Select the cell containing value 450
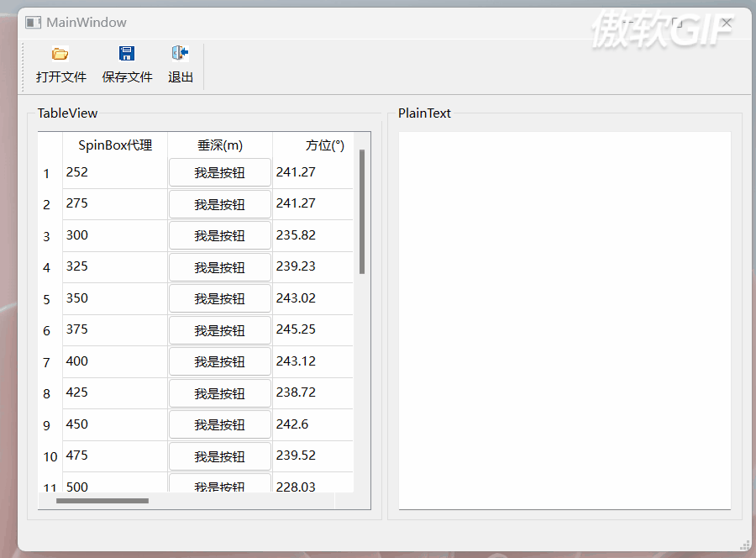This screenshot has height=558, width=756. [x=114, y=424]
